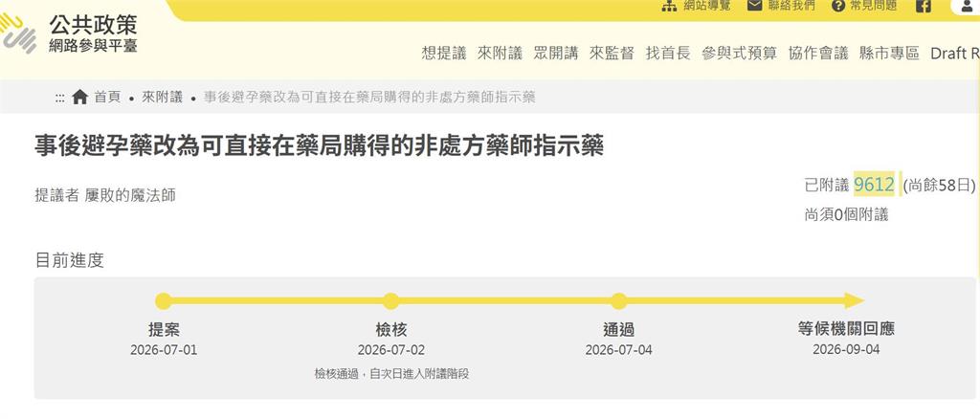Click the 常見問題 text link
Screen dimensions: 980x419
(x=873, y=5)
